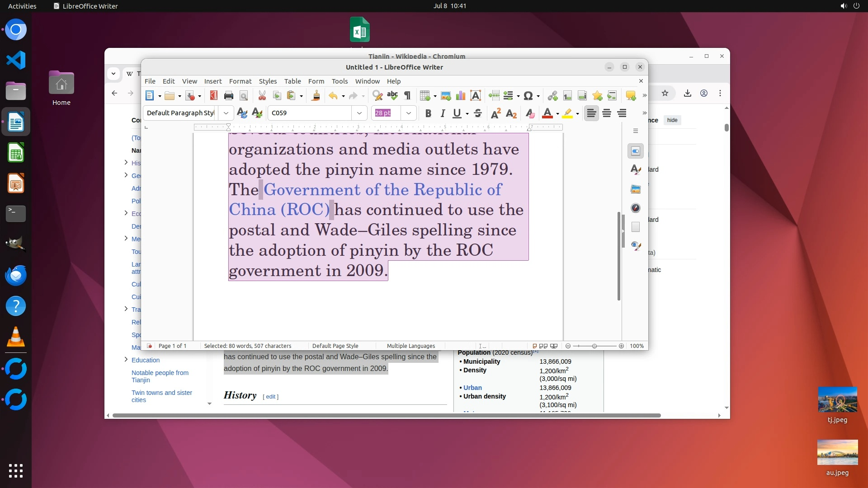Open the font size dropdown
Screen dimensions: 868x488
coord(409,113)
